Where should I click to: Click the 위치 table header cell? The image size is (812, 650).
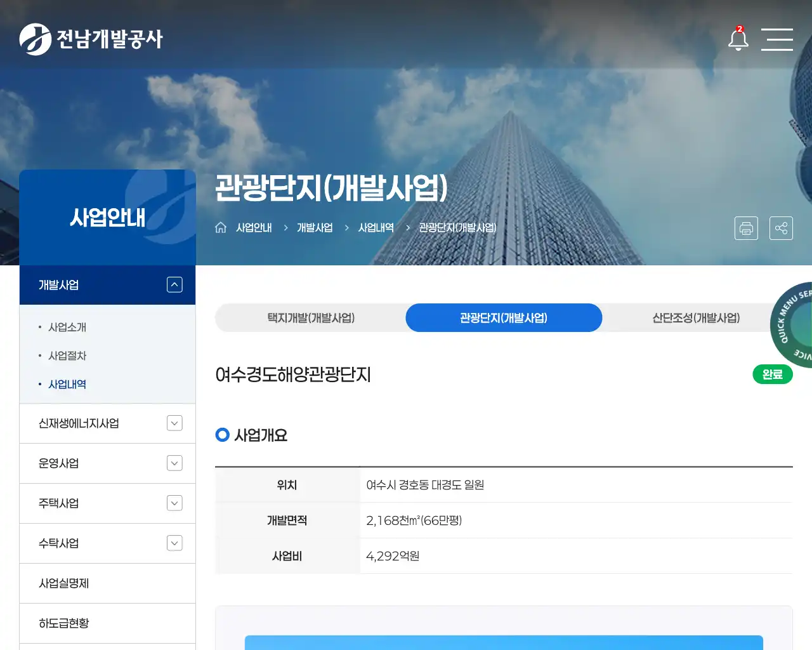point(287,485)
